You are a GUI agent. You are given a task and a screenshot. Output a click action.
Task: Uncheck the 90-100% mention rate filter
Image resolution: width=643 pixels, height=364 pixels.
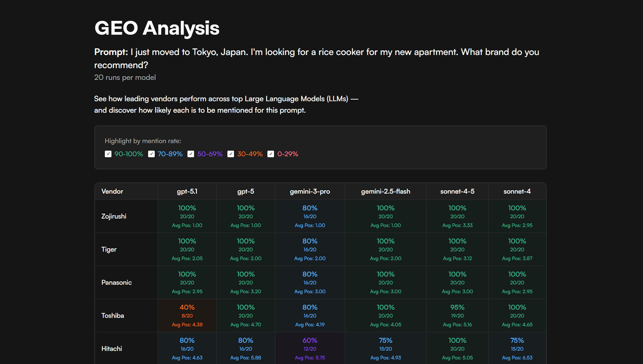[108, 154]
